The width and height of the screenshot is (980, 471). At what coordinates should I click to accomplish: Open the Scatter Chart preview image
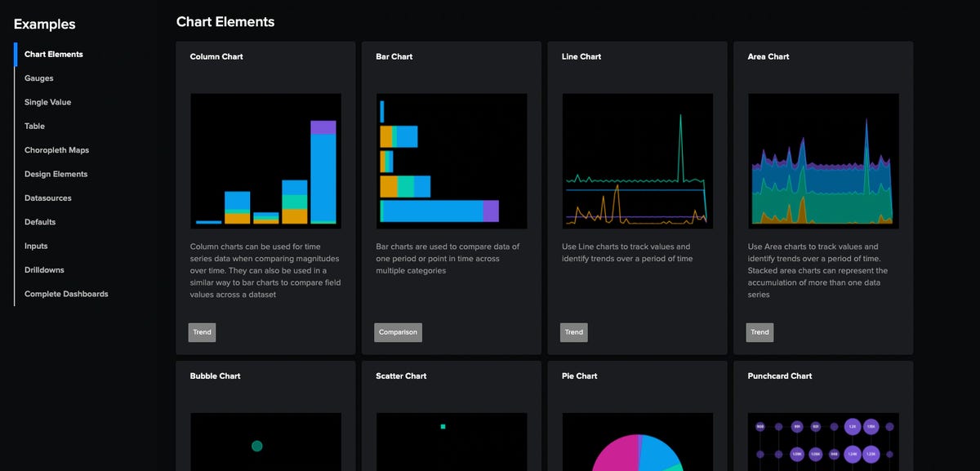tap(451, 442)
